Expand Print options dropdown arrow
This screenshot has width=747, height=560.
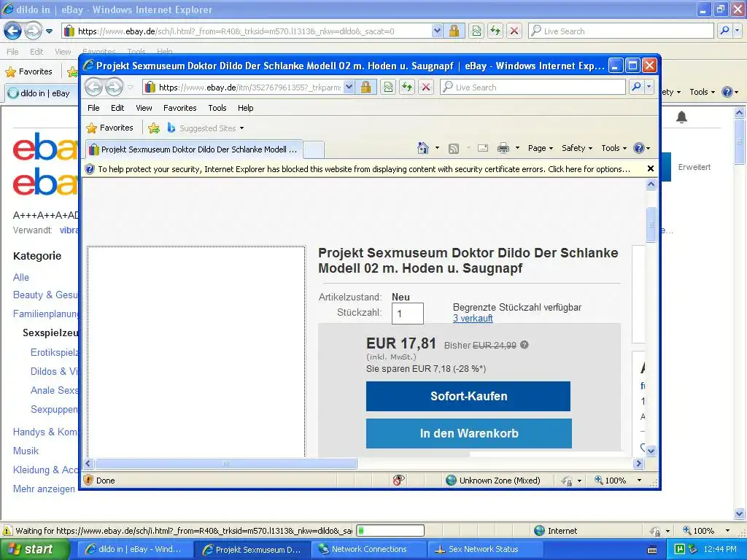[x=517, y=148]
